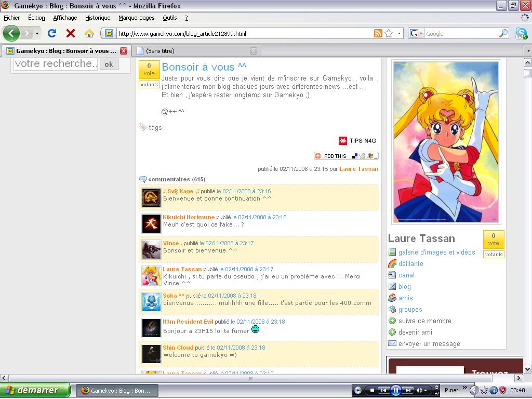The image size is (532, 399).
Task: Skip to next track in taskbar player
Action: pyautogui.click(x=408, y=391)
